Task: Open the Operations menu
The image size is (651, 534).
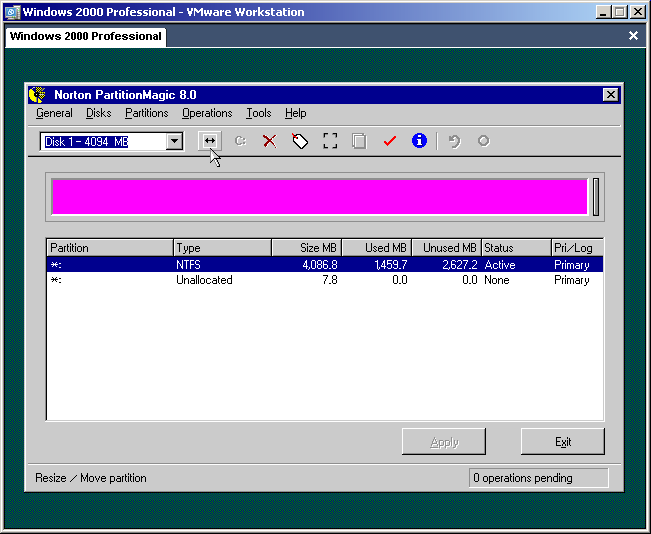Action: pyautogui.click(x=207, y=113)
